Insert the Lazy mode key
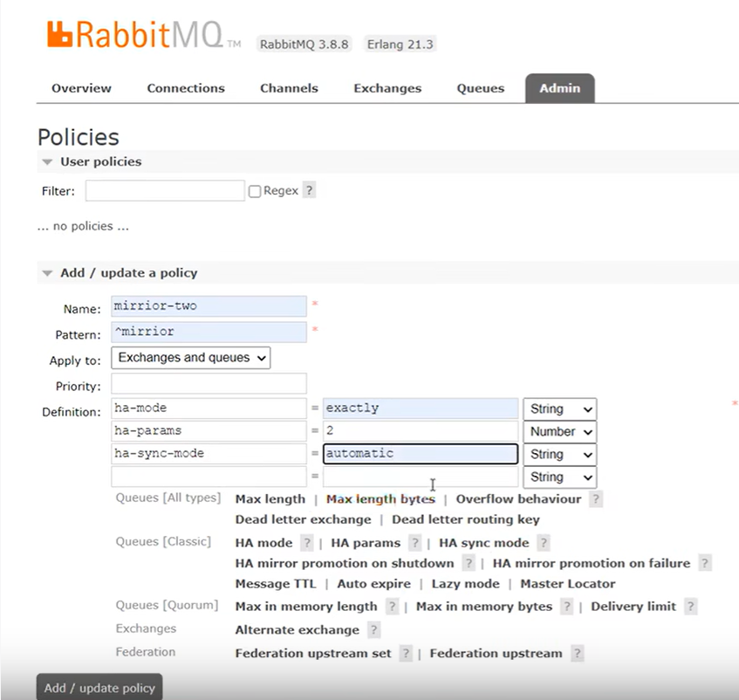 (x=466, y=584)
